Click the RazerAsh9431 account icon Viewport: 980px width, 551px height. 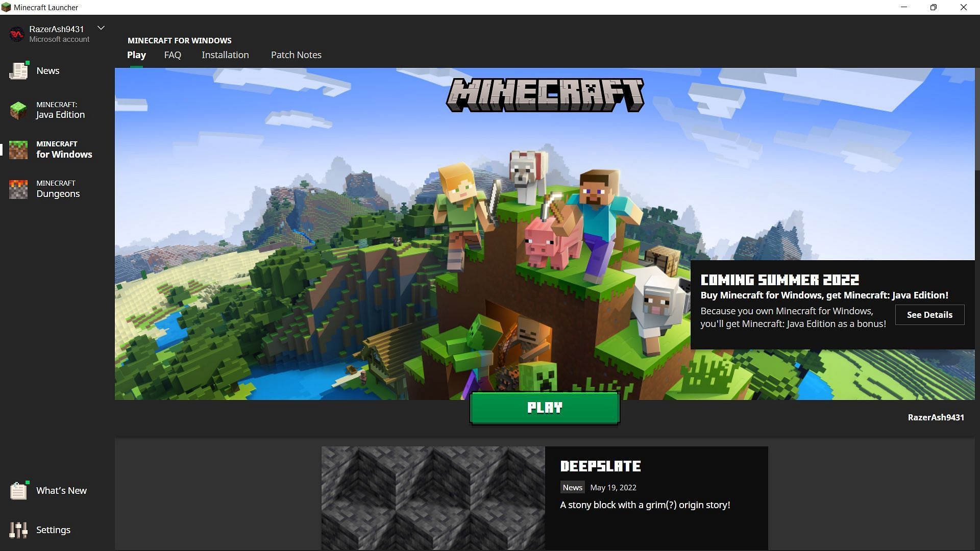(15, 33)
